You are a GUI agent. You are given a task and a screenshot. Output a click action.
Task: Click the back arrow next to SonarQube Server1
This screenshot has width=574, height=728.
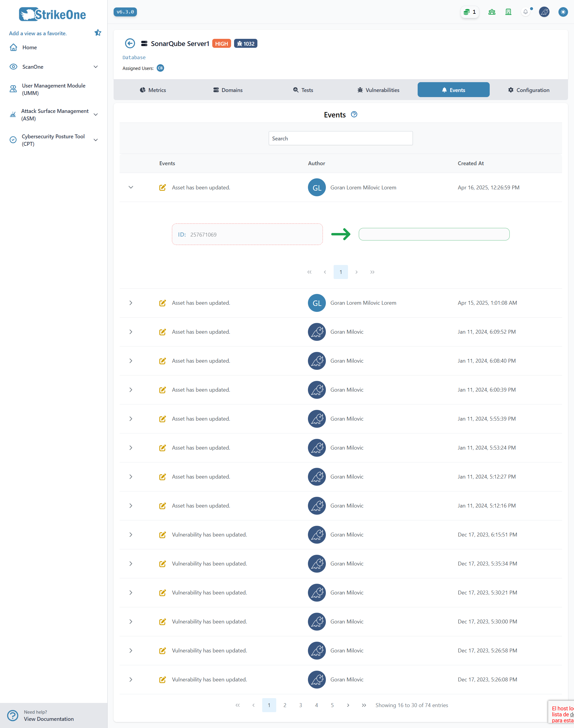[130, 44]
